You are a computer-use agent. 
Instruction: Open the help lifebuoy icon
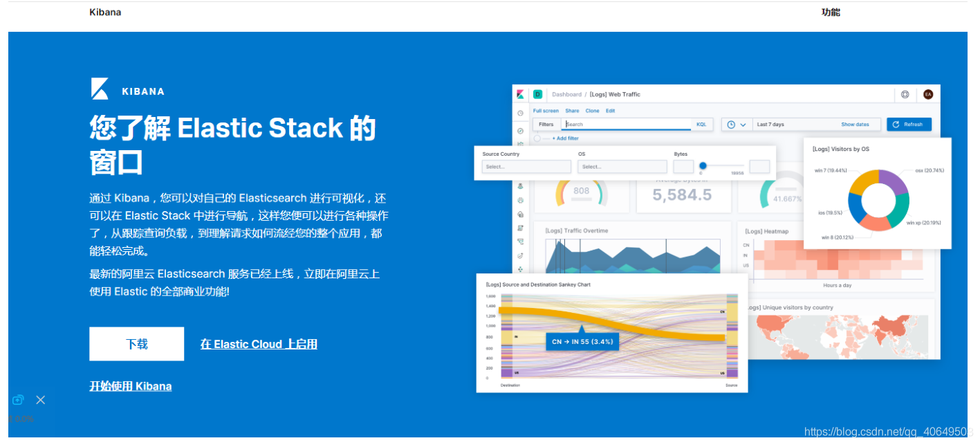tap(905, 94)
